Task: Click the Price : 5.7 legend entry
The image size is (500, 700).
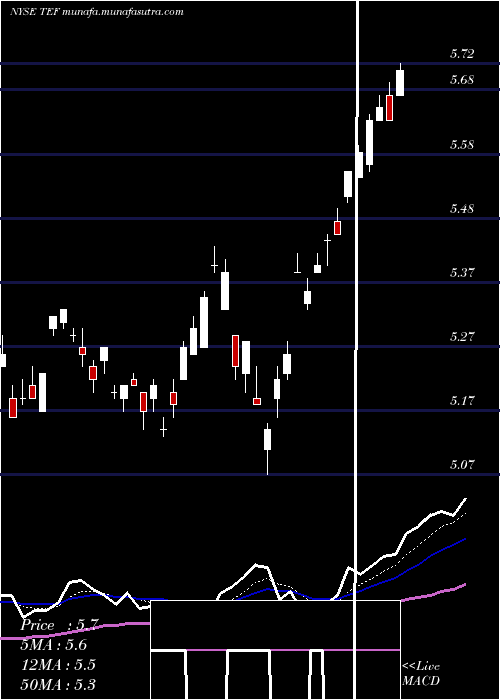Action: [57, 625]
